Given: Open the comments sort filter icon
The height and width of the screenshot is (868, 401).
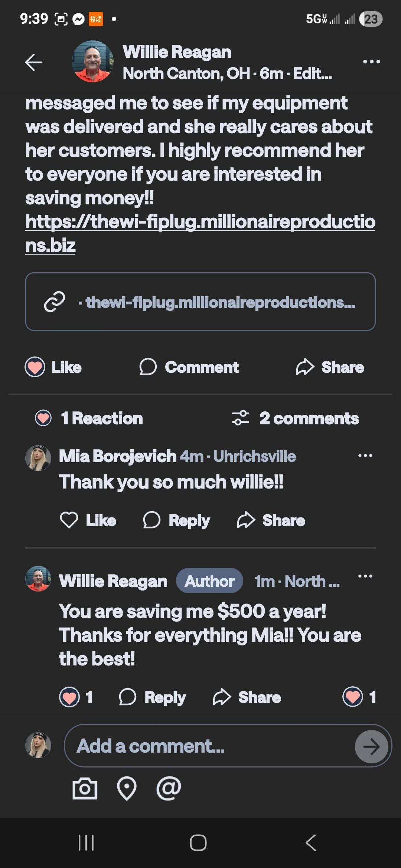Looking at the screenshot, I should click(x=240, y=418).
